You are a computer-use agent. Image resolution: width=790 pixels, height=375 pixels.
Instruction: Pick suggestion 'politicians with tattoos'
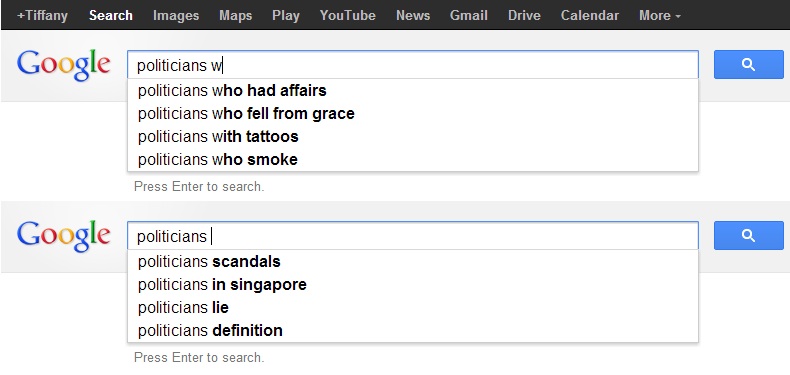click(x=413, y=137)
